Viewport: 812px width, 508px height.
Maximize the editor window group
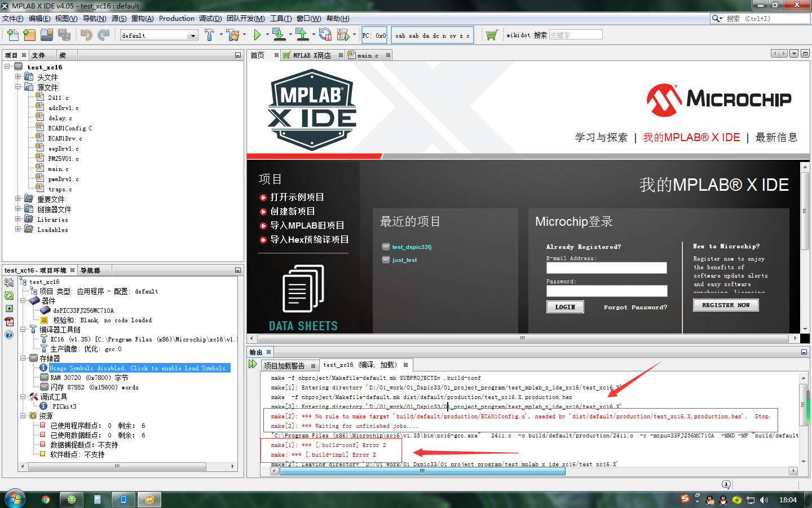(x=805, y=54)
